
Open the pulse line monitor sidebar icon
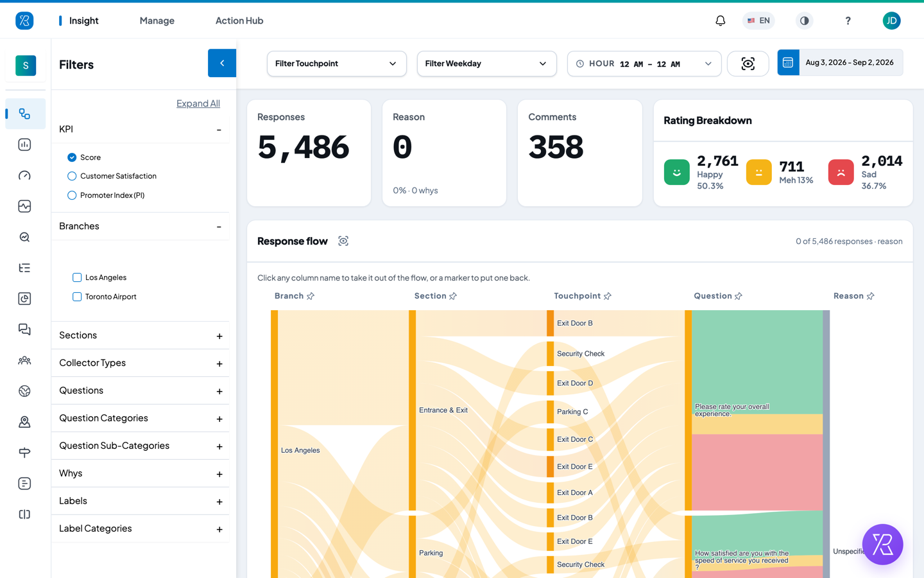25,206
